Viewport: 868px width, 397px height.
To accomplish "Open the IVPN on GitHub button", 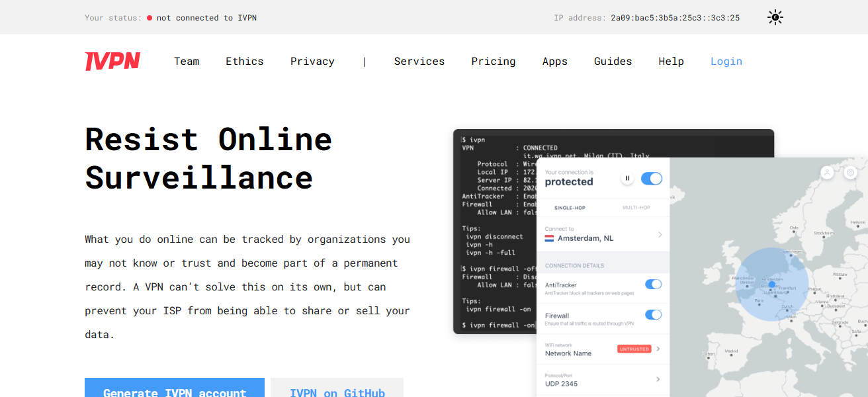I will [x=337, y=388].
